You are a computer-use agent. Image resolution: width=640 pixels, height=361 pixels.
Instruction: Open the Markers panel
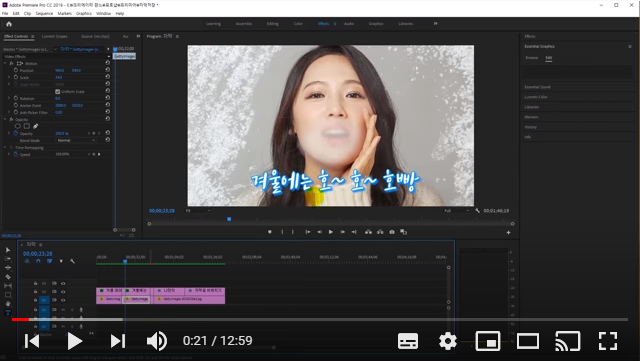(x=531, y=117)
